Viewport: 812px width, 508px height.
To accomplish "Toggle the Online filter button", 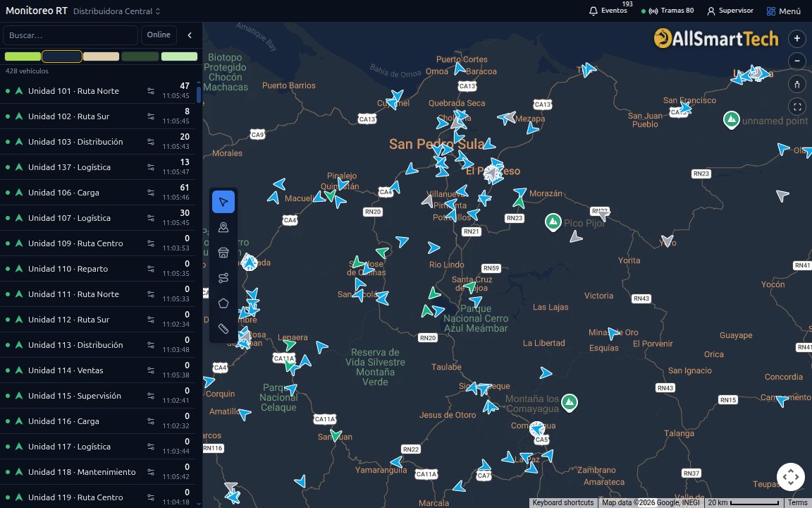I will [x=159, y=35].
